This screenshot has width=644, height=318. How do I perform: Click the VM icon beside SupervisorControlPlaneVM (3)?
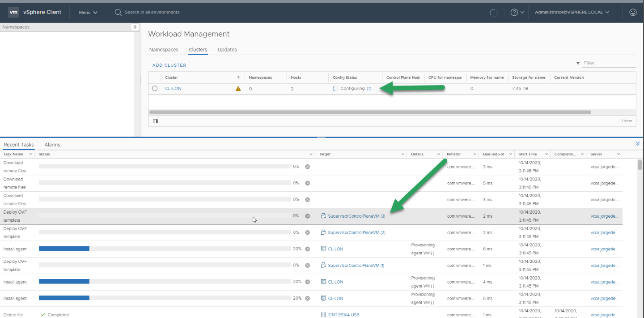point(323,216)
